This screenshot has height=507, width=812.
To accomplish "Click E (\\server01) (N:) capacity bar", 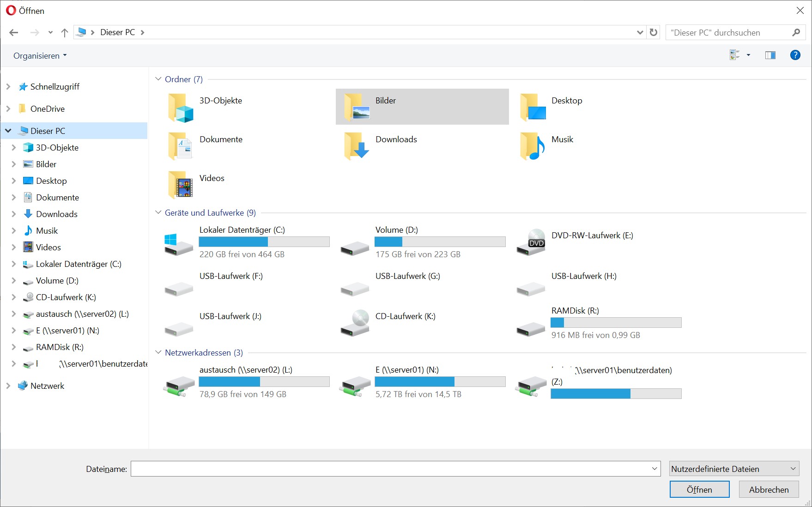I will point(440,381).
